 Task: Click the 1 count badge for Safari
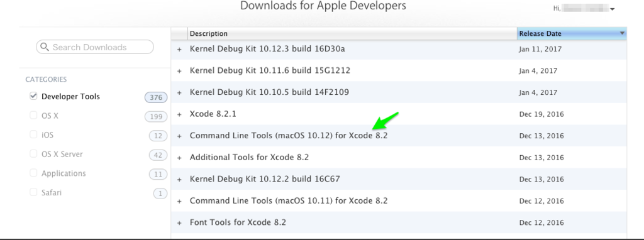160,194
